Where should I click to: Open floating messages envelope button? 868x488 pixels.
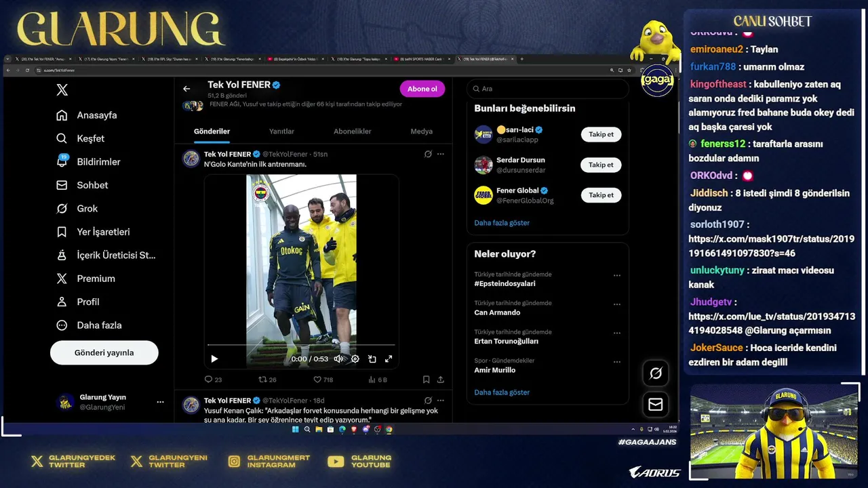click(656, 405)
